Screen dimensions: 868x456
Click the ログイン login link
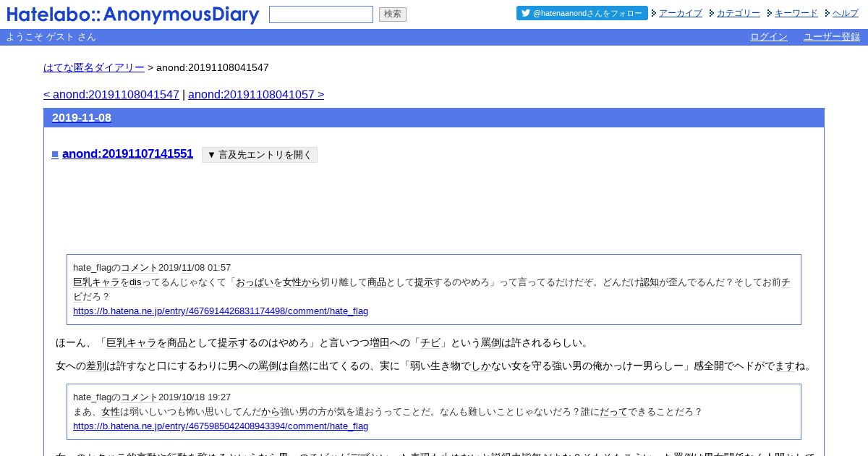(769, 37)
